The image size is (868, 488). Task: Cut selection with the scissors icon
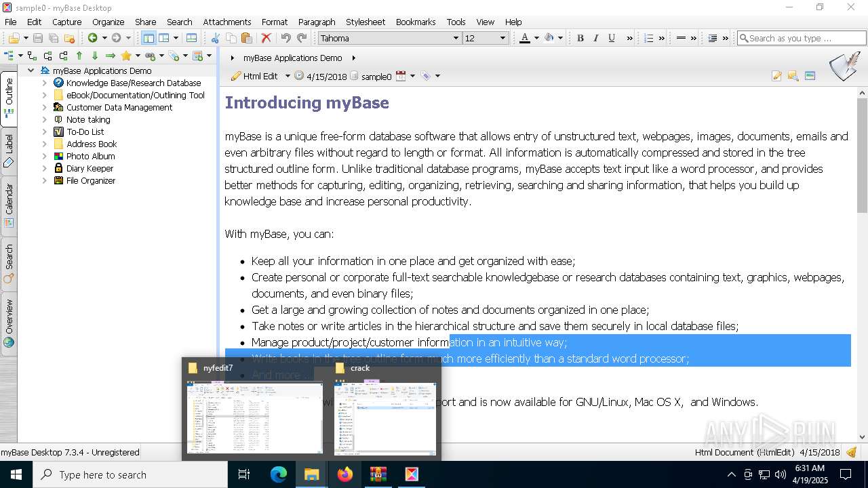216,38
